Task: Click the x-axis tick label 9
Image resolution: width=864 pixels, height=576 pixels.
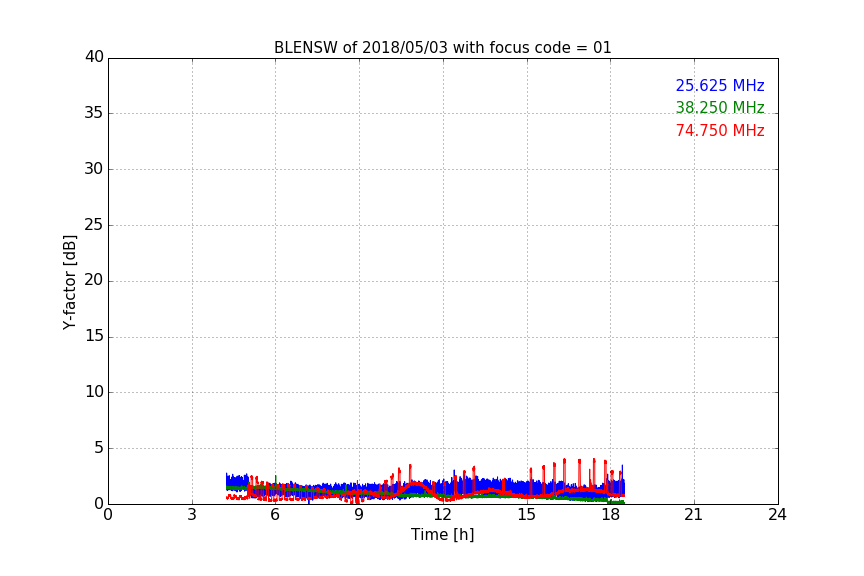Action: tap(359, 515)
